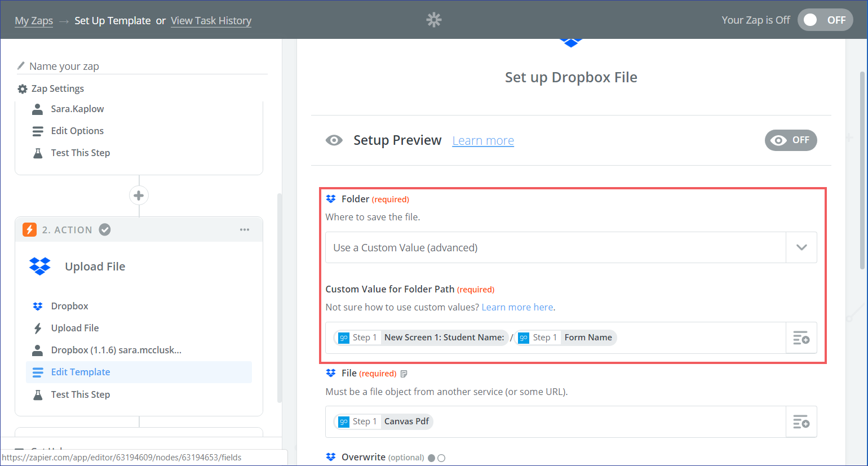Click the Zap Settings gear icon
868x466 pixels.
pos(21,88)
